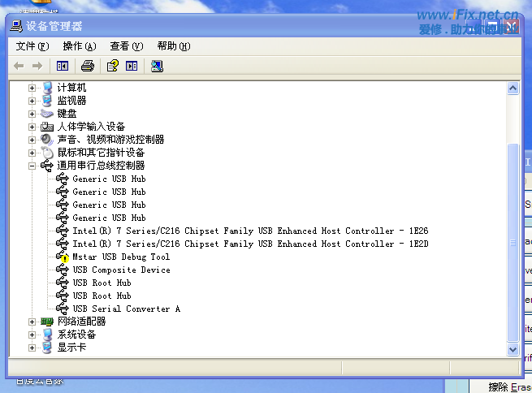532x393 pixels.
Task: Select 系统设备 label
Action: pos(76,335)
